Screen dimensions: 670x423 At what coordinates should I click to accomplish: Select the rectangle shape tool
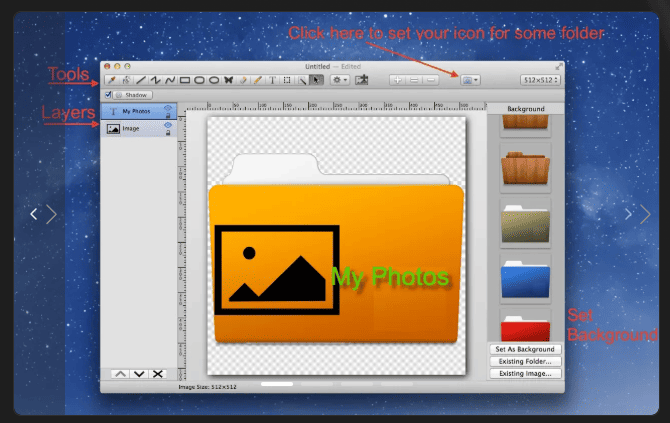tap(185, 80)
